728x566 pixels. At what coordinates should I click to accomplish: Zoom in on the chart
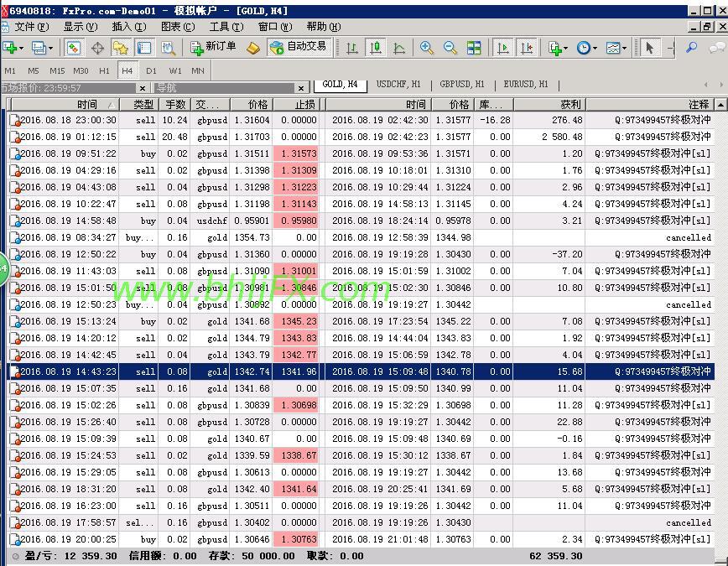click(x=426, y=48)
